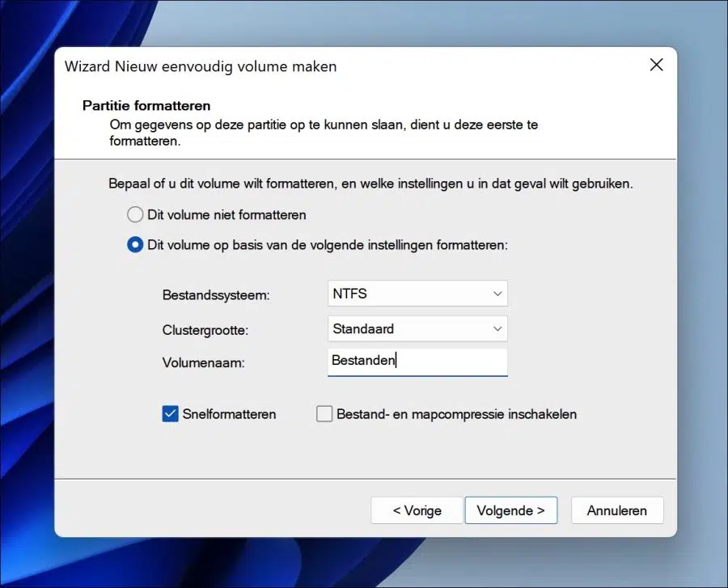
Task: Click the 'Volumenaam:' label
Action: click(203, 363)
